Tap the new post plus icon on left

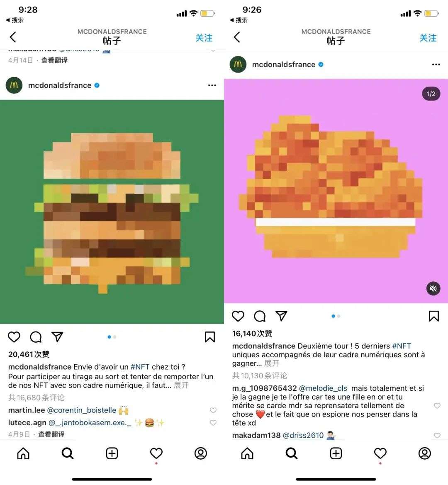112,453
